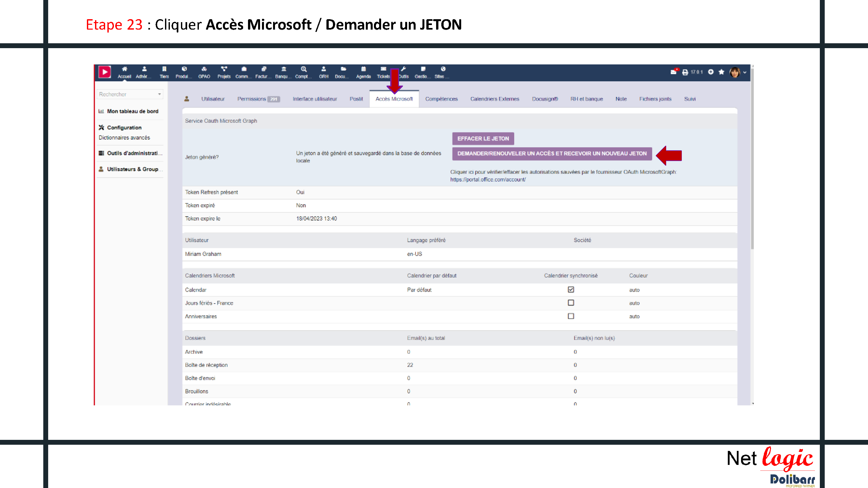The width and height of the screenshot is (868, 488).
Task: Enable sync for Jours fériés - France
Action: pyautogui.click(x=571, y=303)
